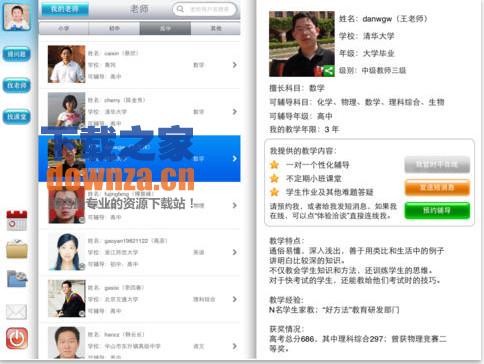Click graduate gown teacher photo
This screenshot has height=364, width=484.
point(66,298)
